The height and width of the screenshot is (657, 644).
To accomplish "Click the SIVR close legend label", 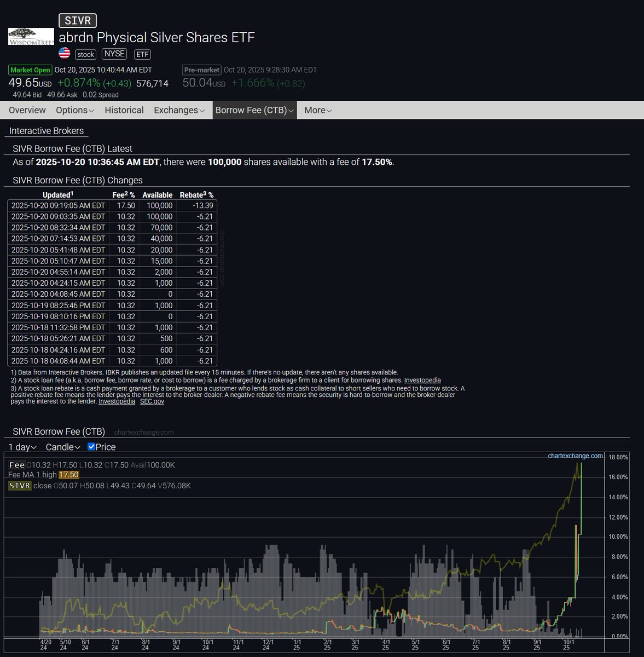I will click(30, 486).
